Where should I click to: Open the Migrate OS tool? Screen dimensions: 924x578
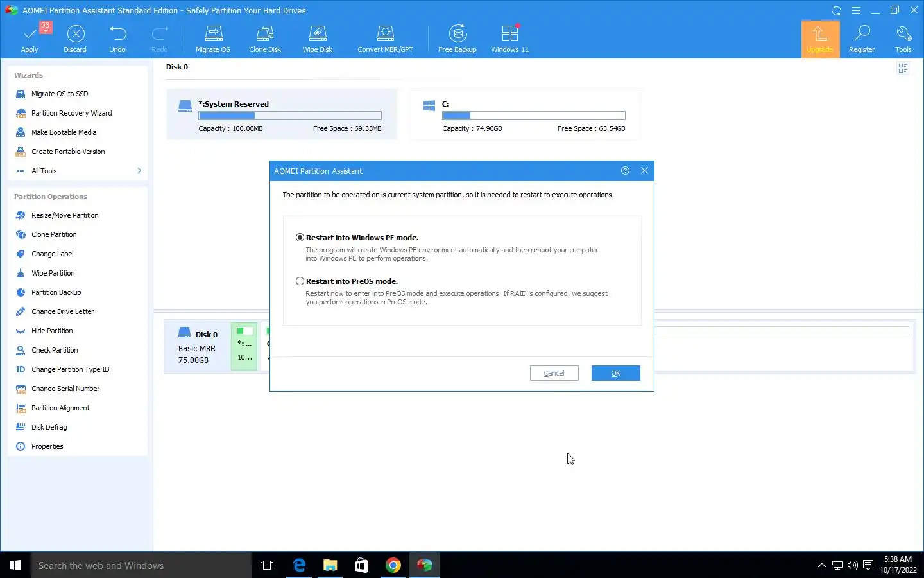(x=213, y=39)
